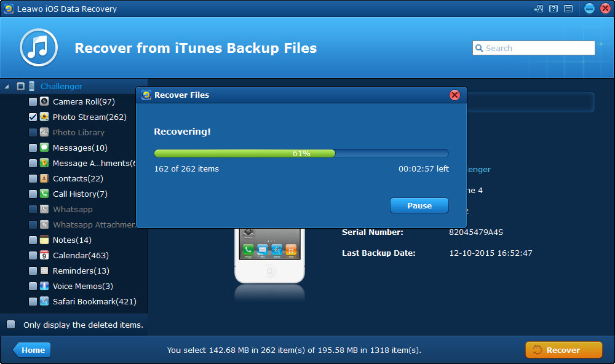Click the Camera Roll icon
The height and width of the screenshot is (364, 615).
click(44, 101)
